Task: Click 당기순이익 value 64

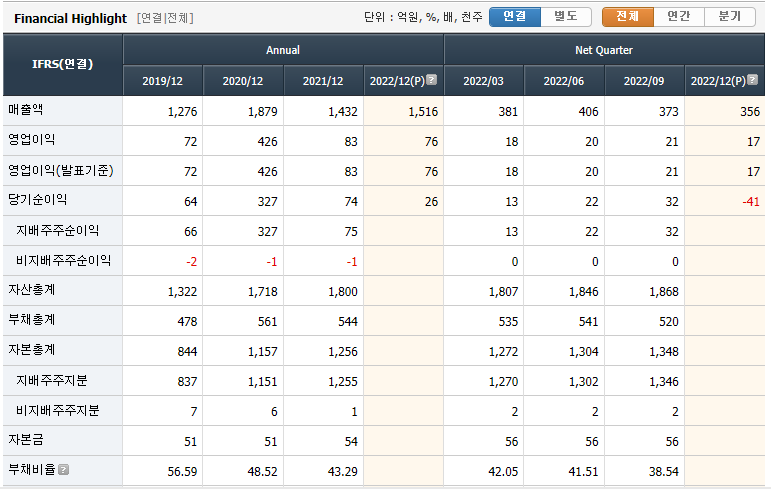Action: click(191, 202)
